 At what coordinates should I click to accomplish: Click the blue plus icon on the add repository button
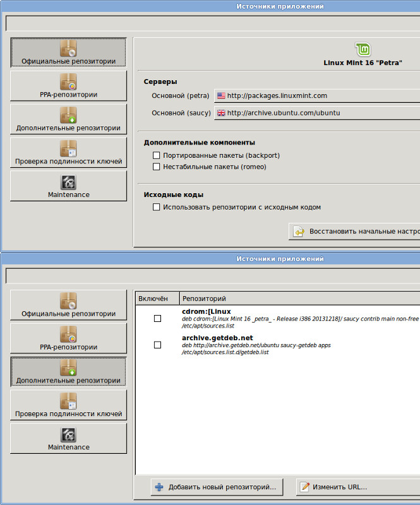(159, 487)
